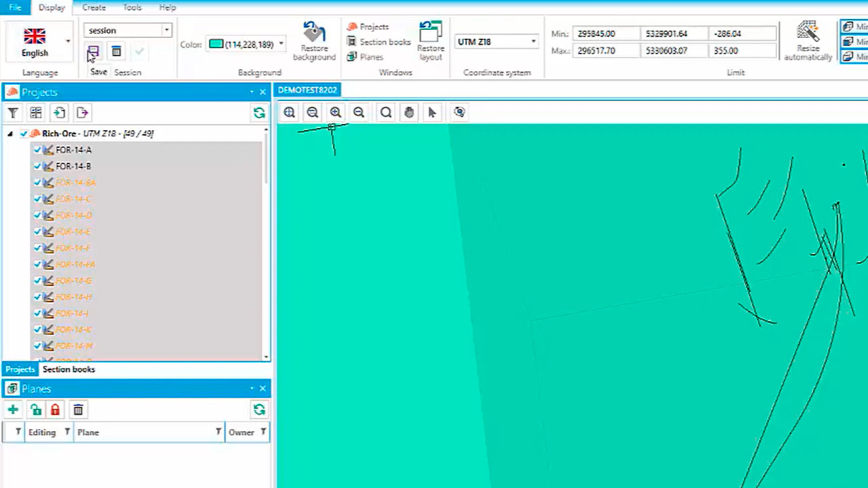Screen dimensions: 868x488
Task: Delete the session with trash icon
Action: pos(117,52)
